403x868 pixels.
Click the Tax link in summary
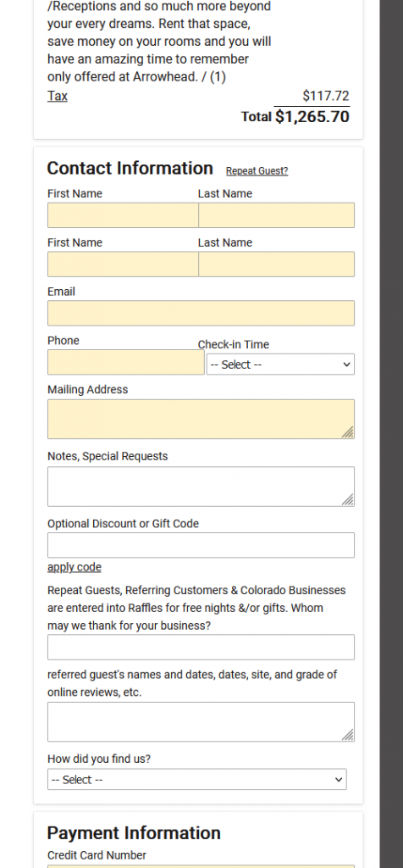pos(58,96)
